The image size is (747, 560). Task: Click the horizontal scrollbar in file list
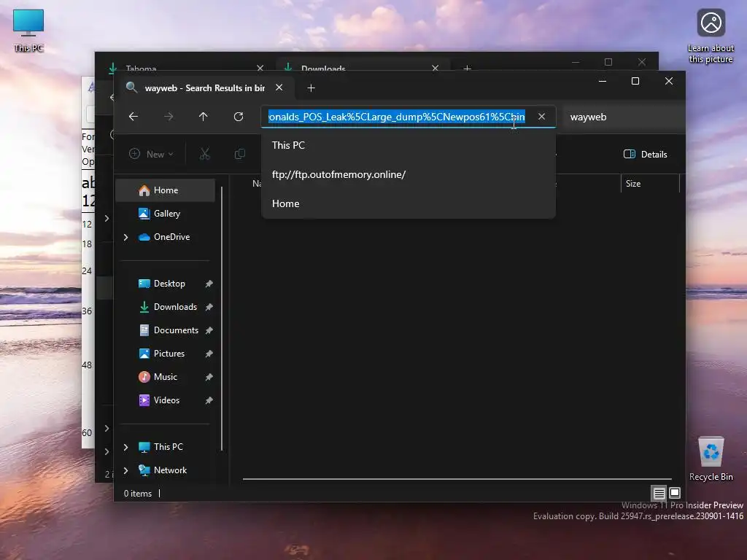click(x=457, y=478)
